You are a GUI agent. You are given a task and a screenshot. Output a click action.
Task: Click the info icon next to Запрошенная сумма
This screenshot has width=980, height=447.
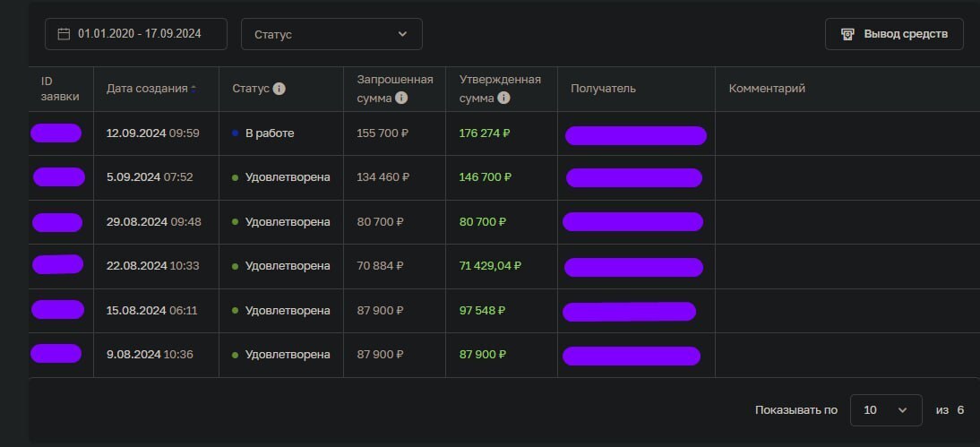click(401, 99)
